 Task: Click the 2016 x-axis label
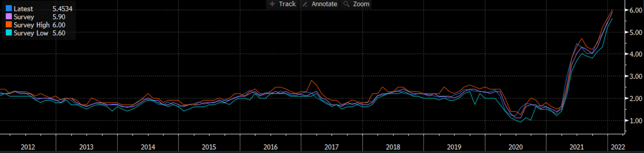[270, 147]
